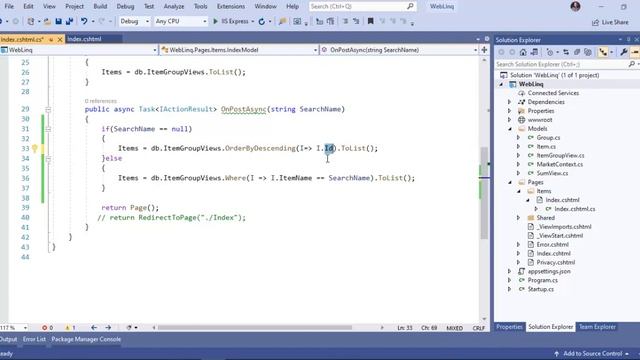Viewport: 640px width, 360px height.
Task: Toggle the highlighted Track Active Item icon
Action: point(603,52)
